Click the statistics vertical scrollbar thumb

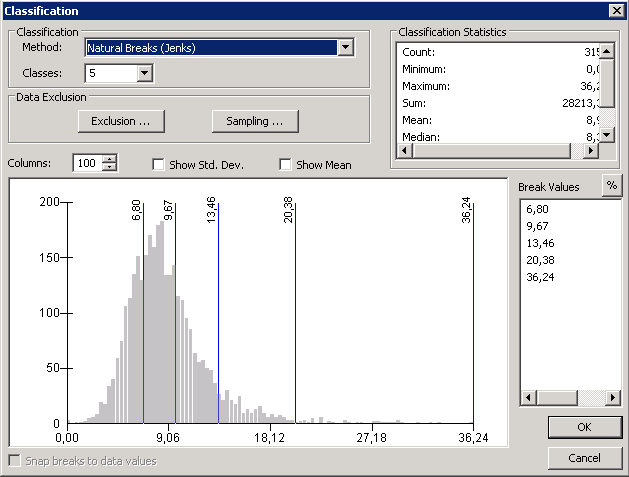(x=607, y=83)
